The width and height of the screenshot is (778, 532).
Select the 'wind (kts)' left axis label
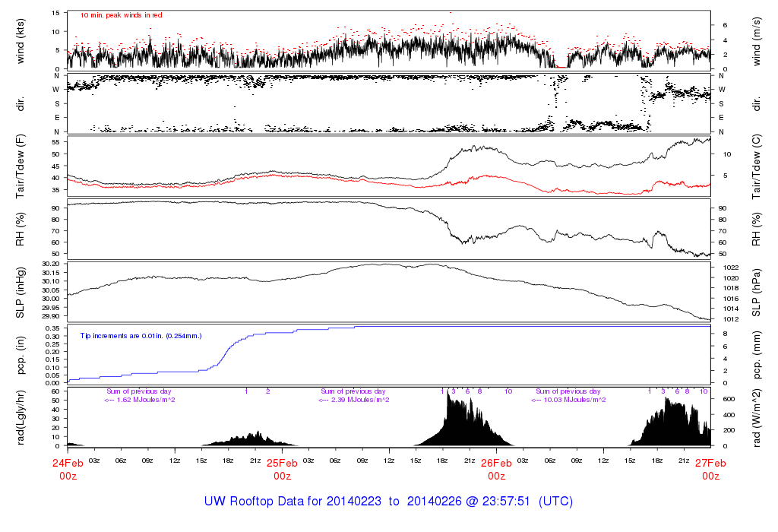(21, 41)
